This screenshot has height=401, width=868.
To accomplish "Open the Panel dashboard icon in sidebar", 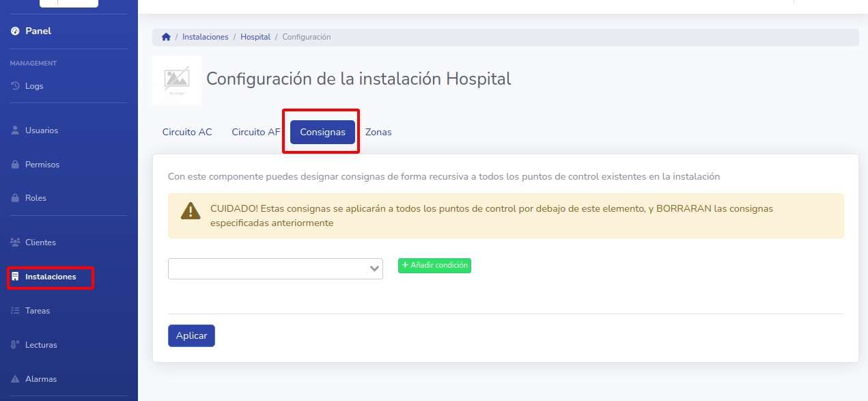I will tap(15, 31).
